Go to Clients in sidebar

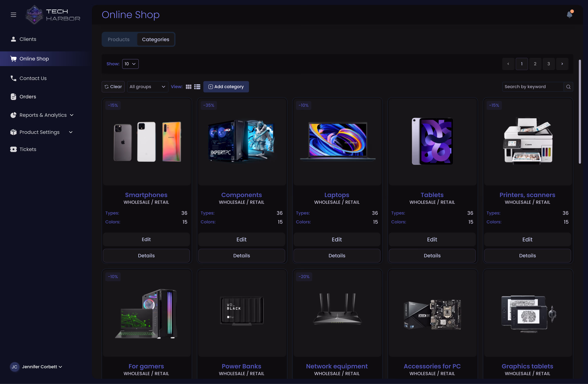click(x=23, y=39)
